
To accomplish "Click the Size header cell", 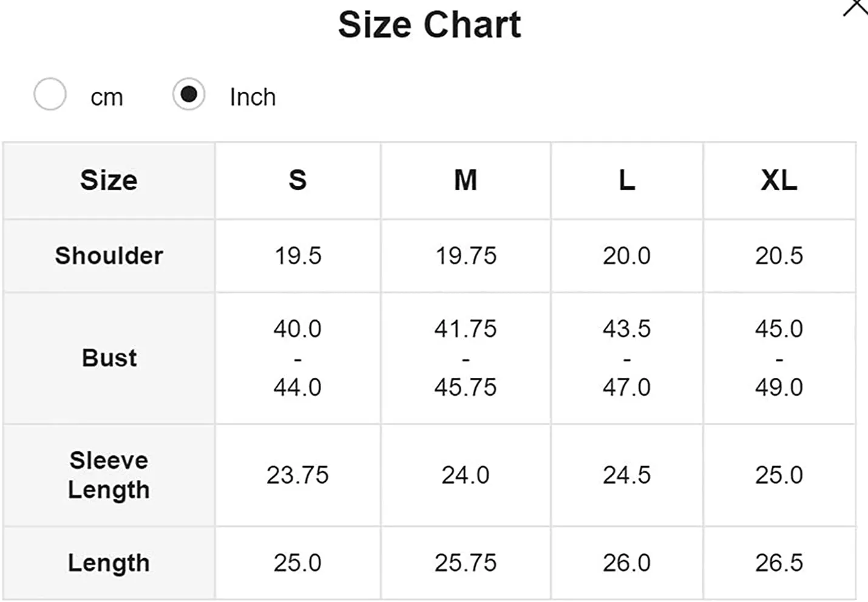I will click(x=109, y=180).
